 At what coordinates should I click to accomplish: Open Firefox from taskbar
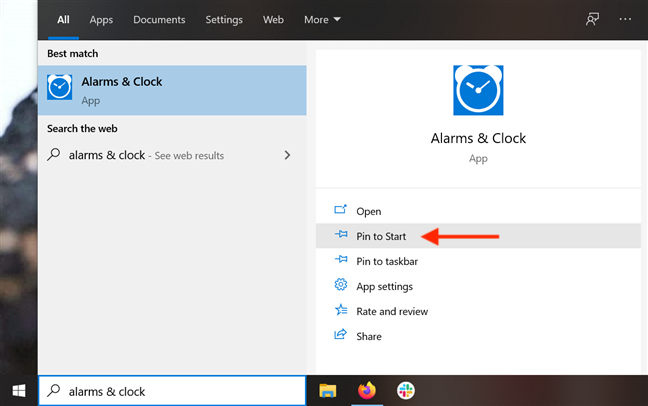pos(367,391)
